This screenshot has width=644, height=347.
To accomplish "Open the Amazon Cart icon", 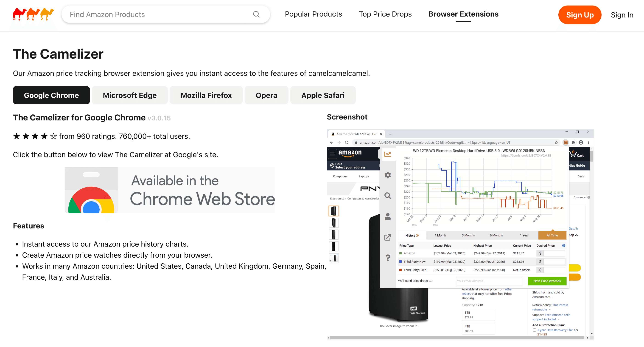I will pyautogui.click(x=576, y=154).
